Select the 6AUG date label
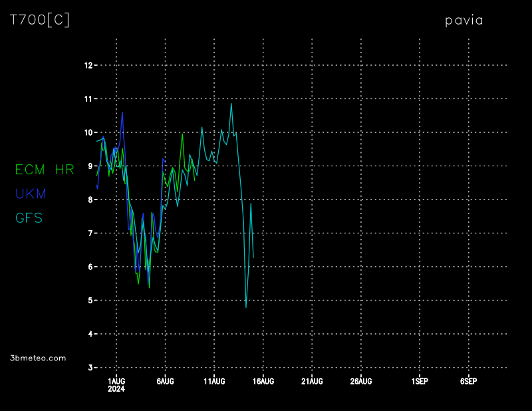Viewport: 532px width, 411px height. [x=165, y=381]
